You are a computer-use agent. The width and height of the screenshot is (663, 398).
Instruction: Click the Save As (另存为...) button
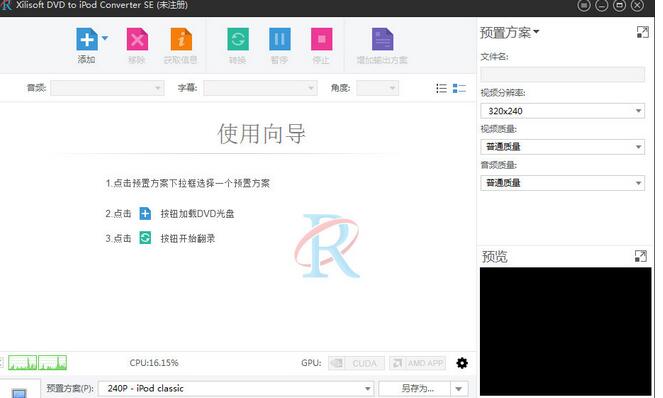coord(414,388)
